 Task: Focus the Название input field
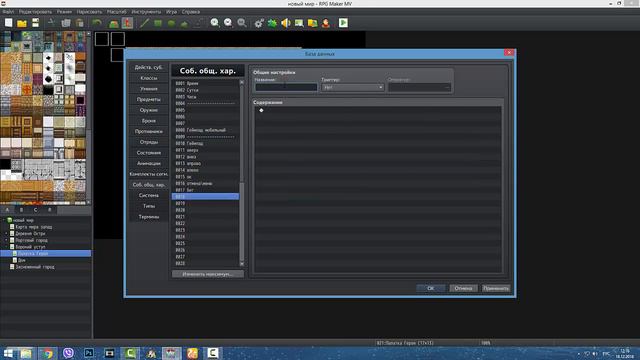(286, 87)
